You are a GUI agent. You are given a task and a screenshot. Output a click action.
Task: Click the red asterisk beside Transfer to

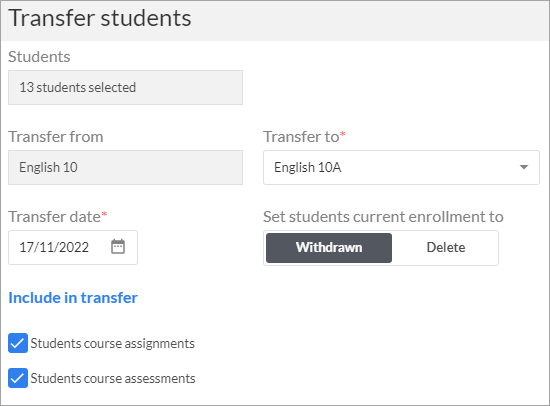[x=343, y=134]
